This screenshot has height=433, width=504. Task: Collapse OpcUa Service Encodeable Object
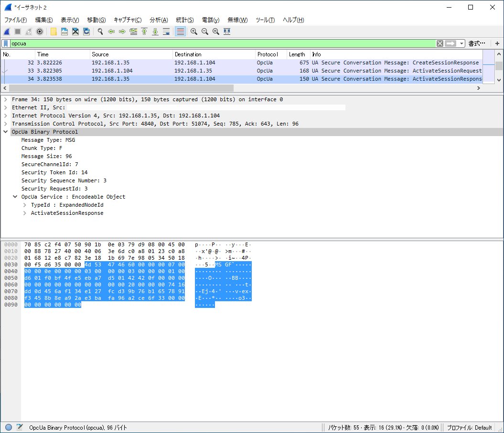(15, 197)
